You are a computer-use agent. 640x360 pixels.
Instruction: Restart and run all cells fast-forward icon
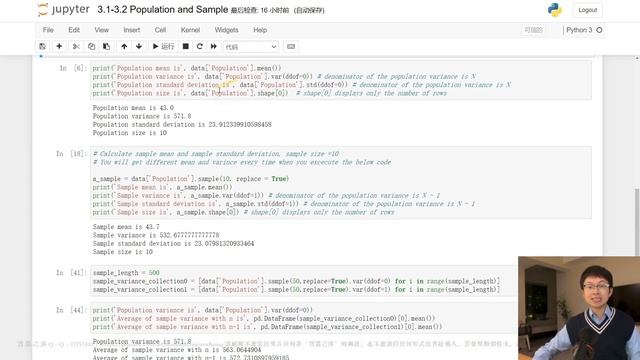[214, 47]
